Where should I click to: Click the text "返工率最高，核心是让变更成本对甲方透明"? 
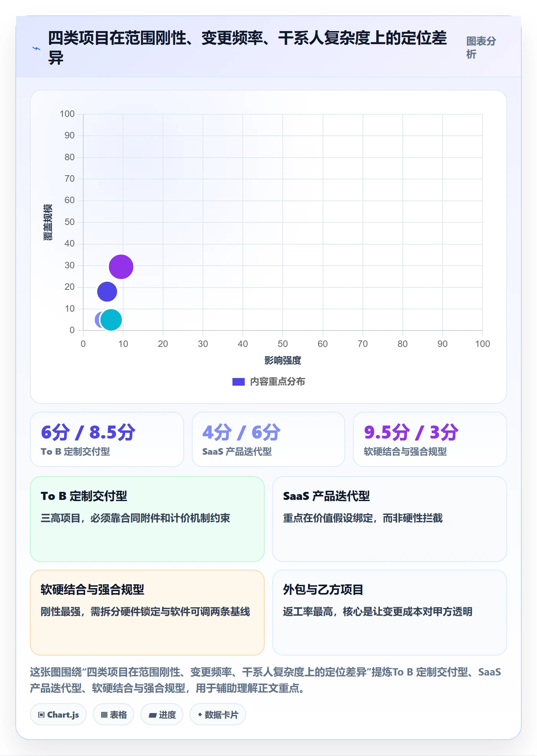pyautogui.click(x=378, y=611)
